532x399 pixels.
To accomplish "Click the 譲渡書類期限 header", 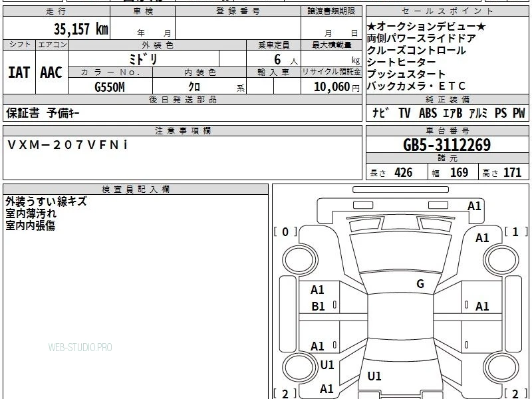I will tap(331, 11).
